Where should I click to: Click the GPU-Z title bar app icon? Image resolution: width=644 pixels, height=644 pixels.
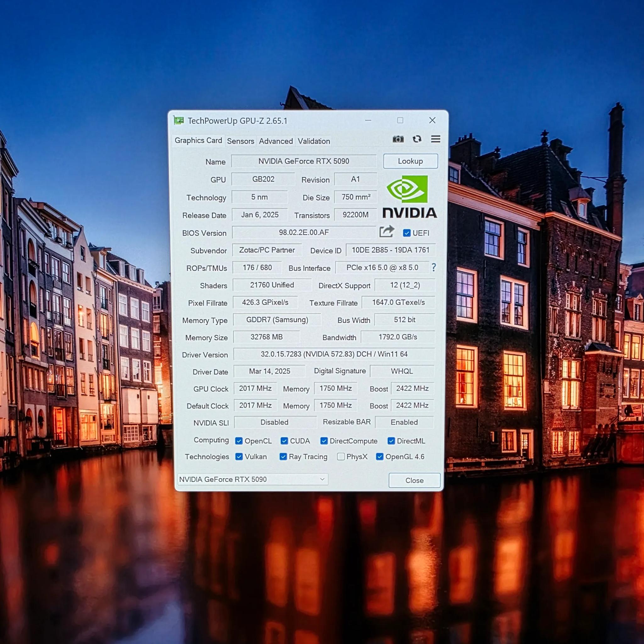[x=179, y=120]
